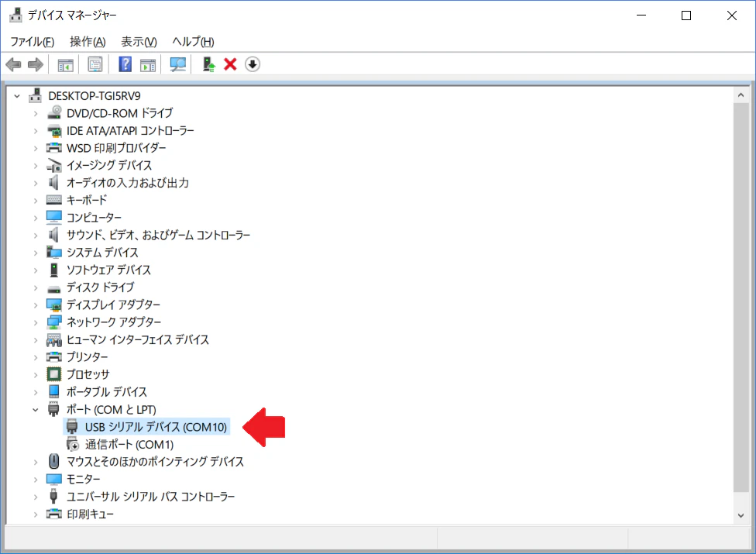Image resolution: width=756 pixels, height=554 pixels.
Task: Scan for hardware changes via monitor icon
Action: [x=178, y=64]
